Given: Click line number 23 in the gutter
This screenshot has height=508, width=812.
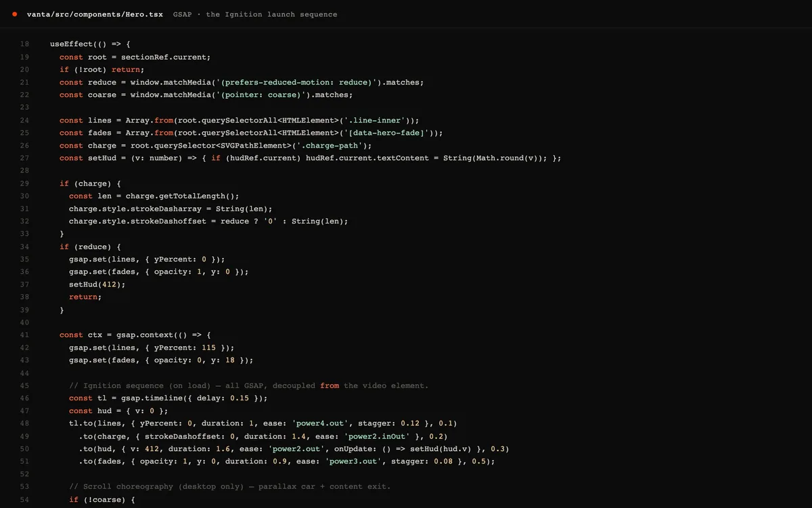Looking at the screenshot, I should click(24, 107).
